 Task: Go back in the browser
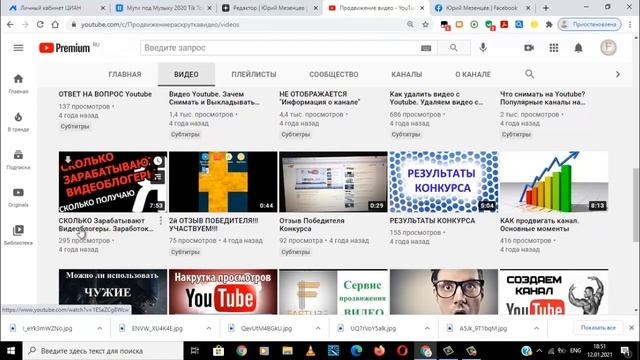click(10, 24)
